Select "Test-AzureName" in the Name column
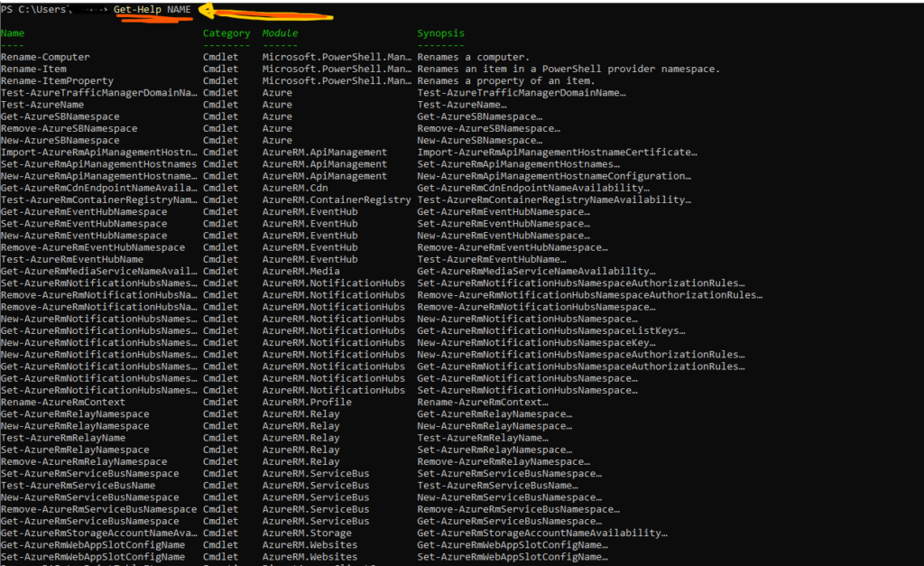The width and height of the screenshot is (924, 566). coord(42,105)
